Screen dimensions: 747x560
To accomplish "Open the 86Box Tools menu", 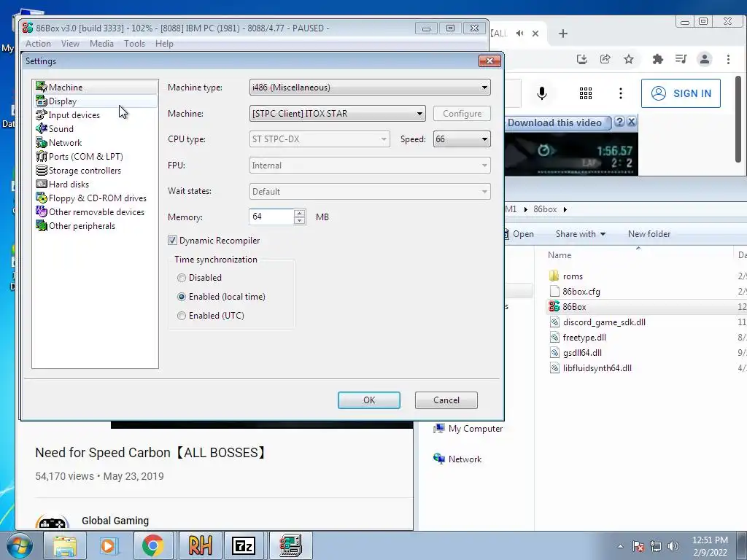I will (134, 43).
